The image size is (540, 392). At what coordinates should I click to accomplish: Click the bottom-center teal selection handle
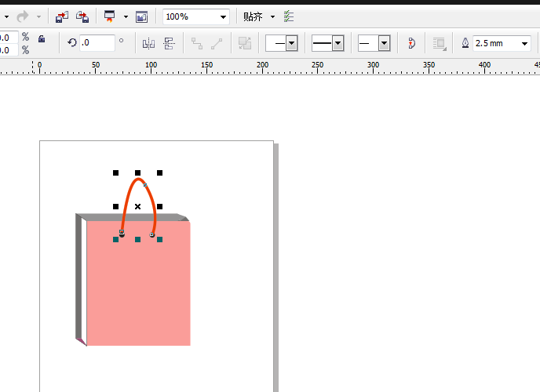pyautogui.click(x=138, y=239)
